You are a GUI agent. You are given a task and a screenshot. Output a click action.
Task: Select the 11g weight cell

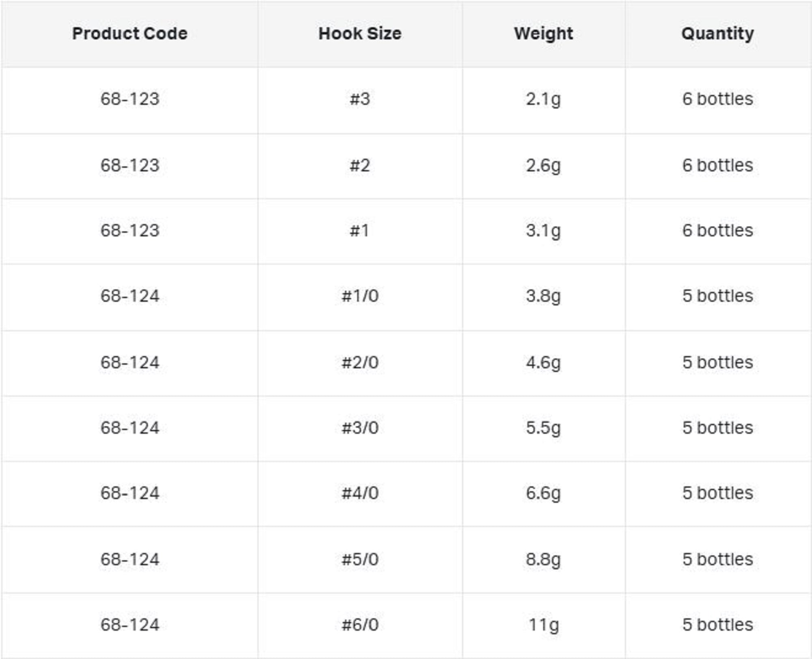pos(543,625)
